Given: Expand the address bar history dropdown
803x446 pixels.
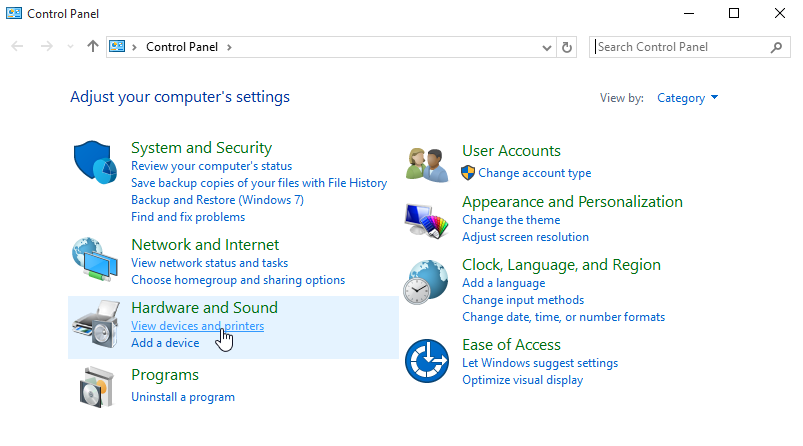Looking at the screenshot, I should coord(546,47).
